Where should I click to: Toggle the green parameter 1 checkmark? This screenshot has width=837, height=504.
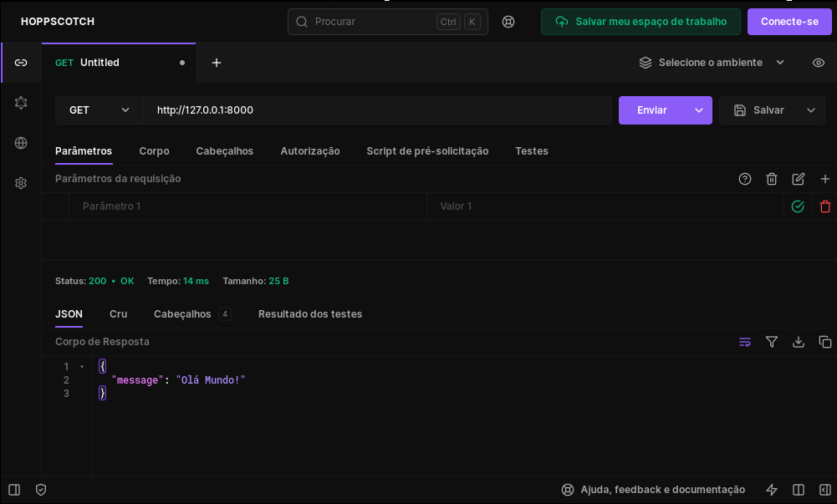(798, 206)
